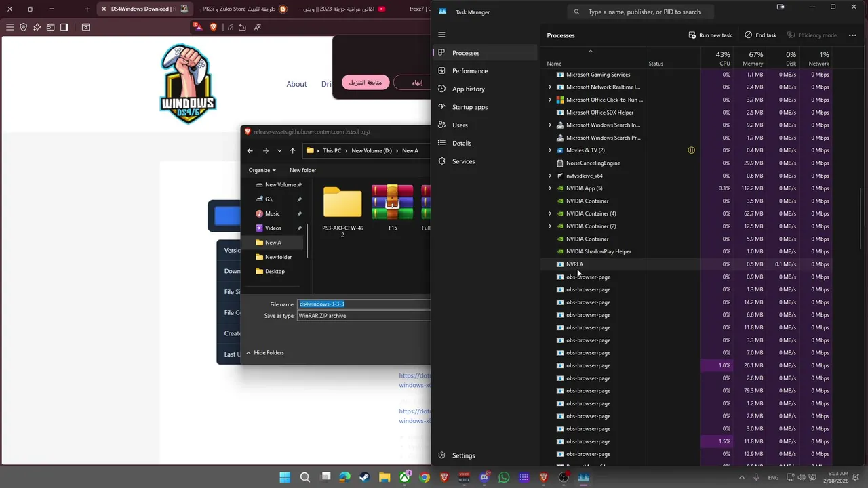Select the PS3-AIO-CFW-492 folder
The width and height of the screenshot is (868, 488).
click(342, 211)
